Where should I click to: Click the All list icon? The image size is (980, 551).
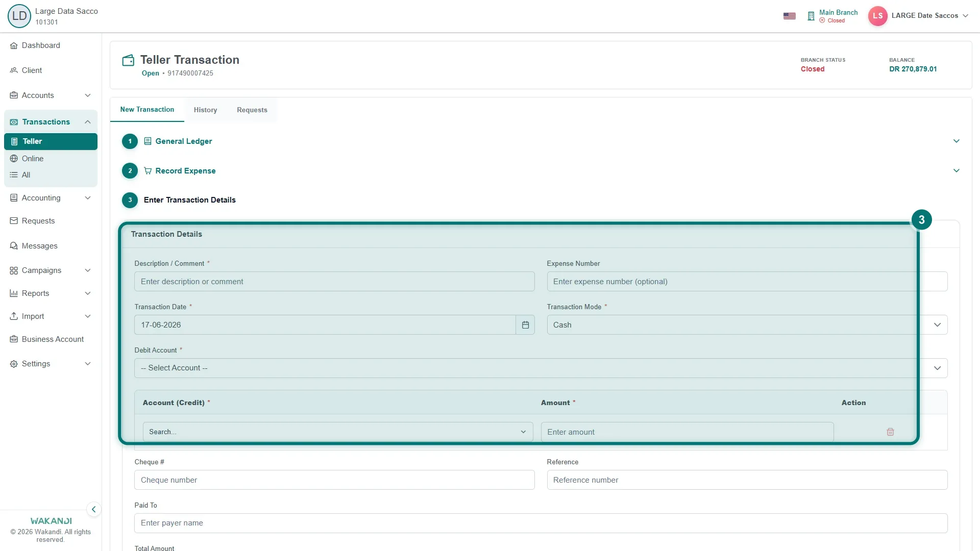tap(14, 175)
